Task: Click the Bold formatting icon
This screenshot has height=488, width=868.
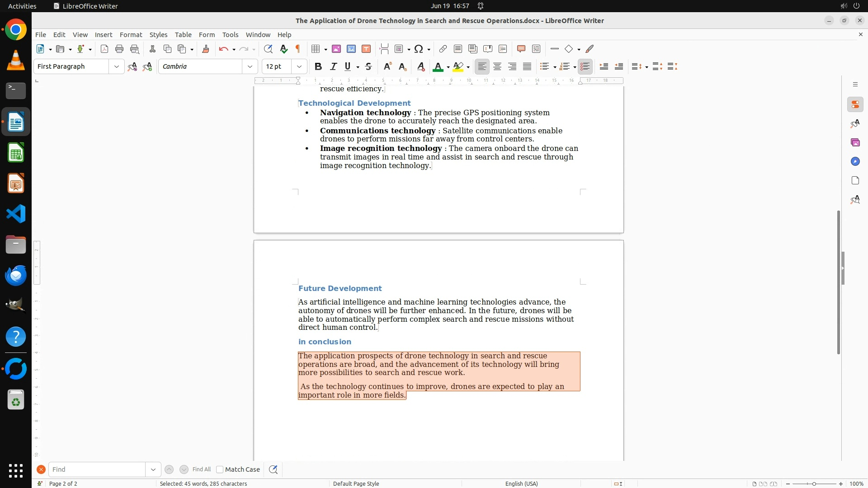Action: click(318, 66)
